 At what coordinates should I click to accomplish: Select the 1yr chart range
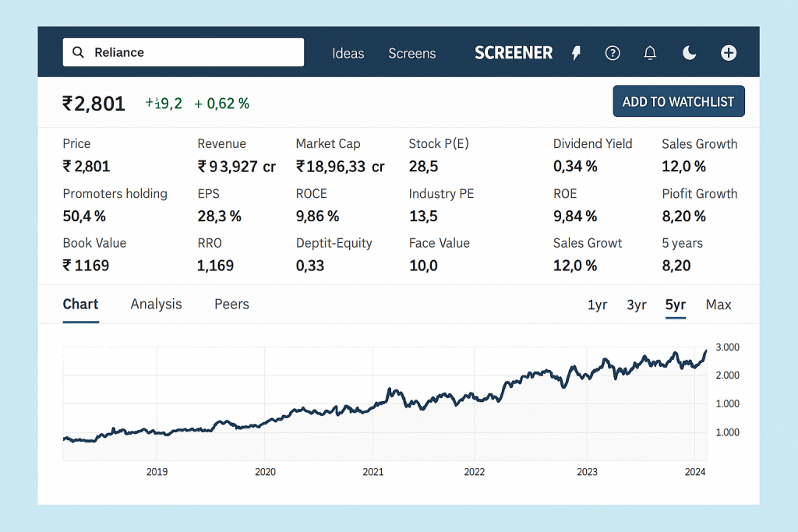[x=597, y=305]
